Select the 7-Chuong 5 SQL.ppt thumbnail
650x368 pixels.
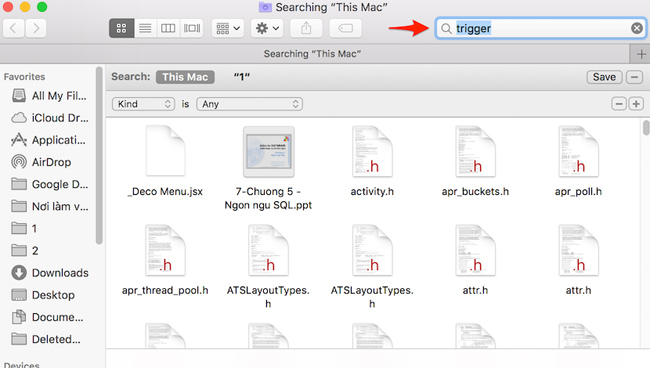269,152
